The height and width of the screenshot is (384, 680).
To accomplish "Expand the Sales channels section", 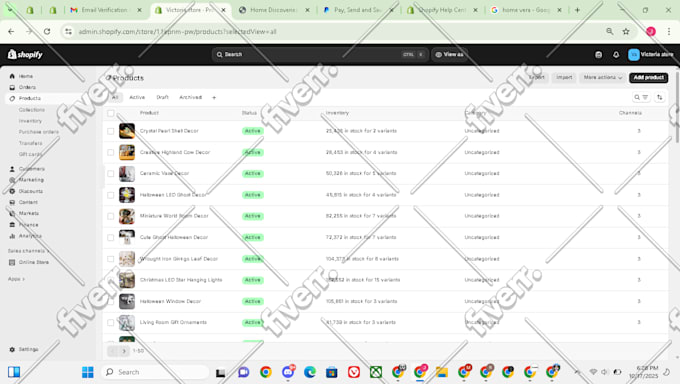I will [28, 251].
